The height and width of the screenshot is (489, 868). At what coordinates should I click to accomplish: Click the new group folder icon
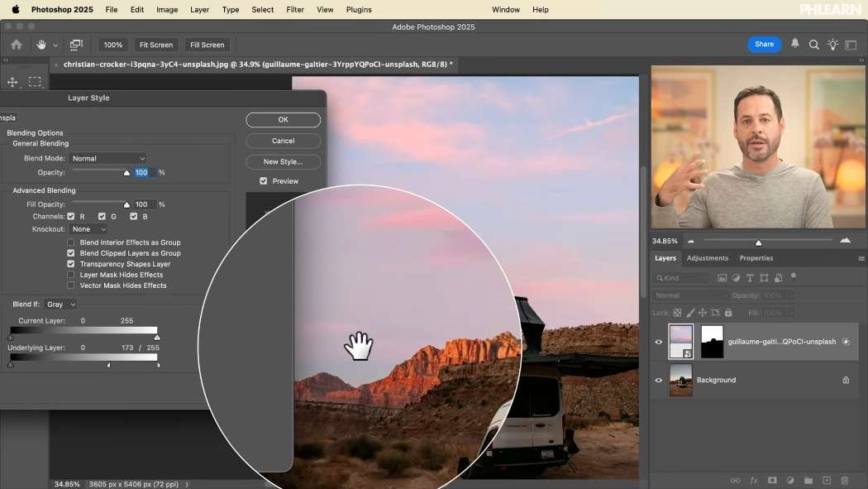(x=808, y=481)
